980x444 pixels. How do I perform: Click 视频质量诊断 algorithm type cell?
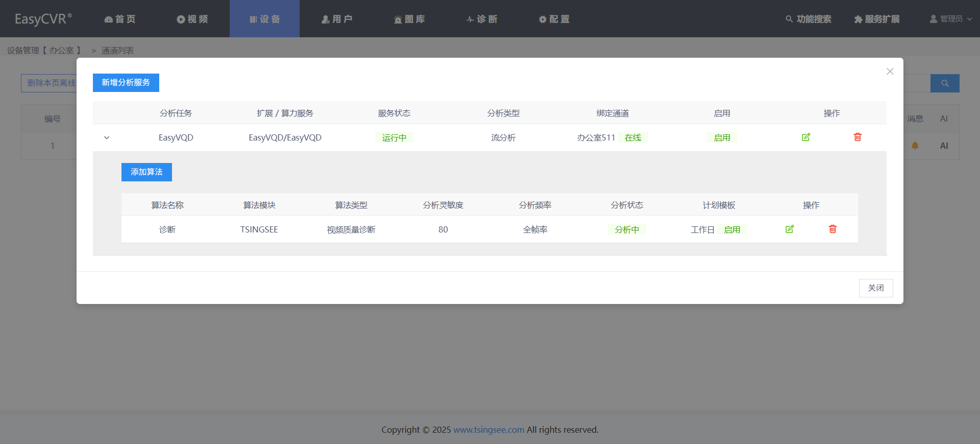(x=351, y=229)
